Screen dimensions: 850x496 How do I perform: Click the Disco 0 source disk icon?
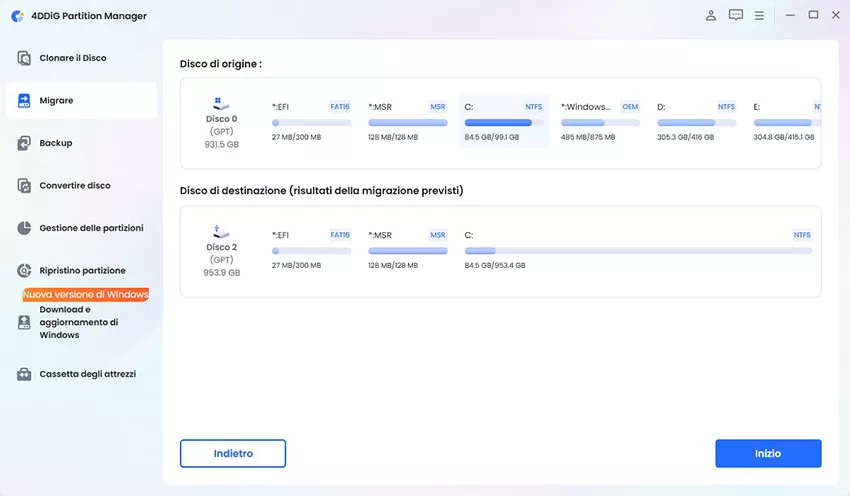point(221,104)
